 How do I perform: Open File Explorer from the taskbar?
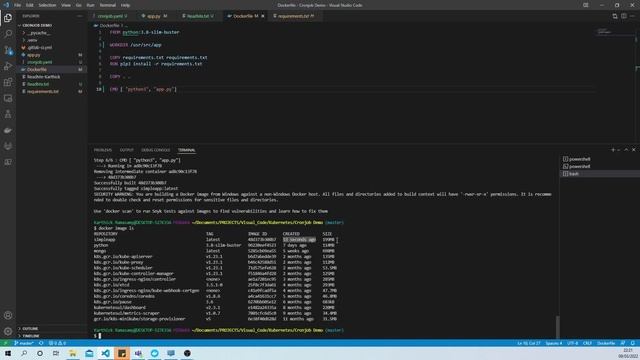point(73,353)
